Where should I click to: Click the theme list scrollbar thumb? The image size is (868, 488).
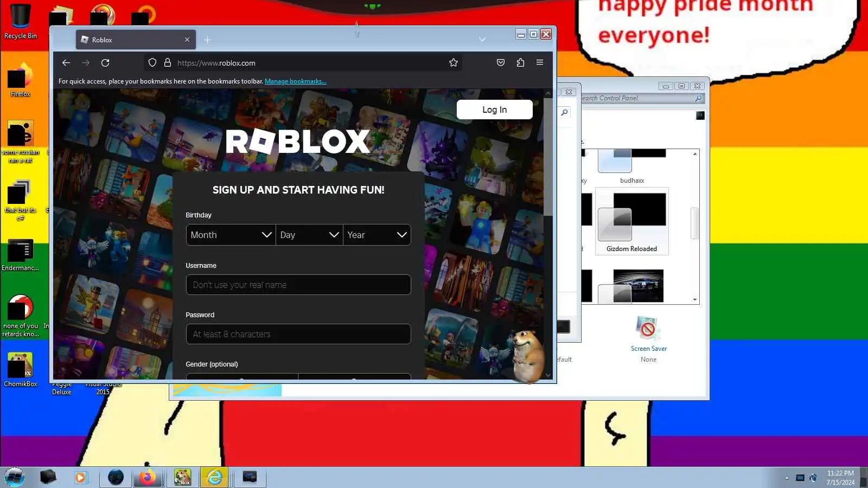click(695, 223)
